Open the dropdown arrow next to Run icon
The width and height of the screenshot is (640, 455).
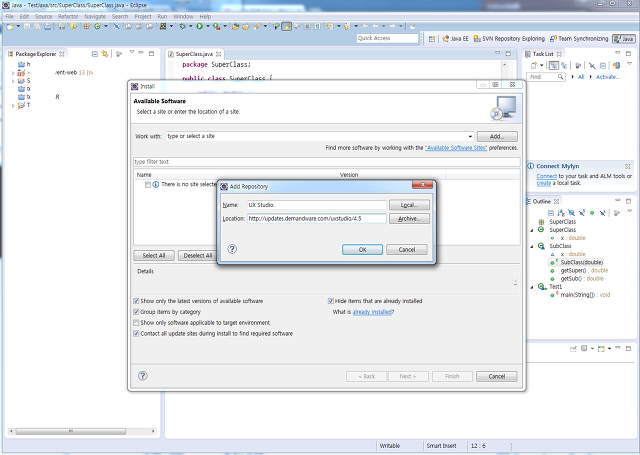(208, 27)
